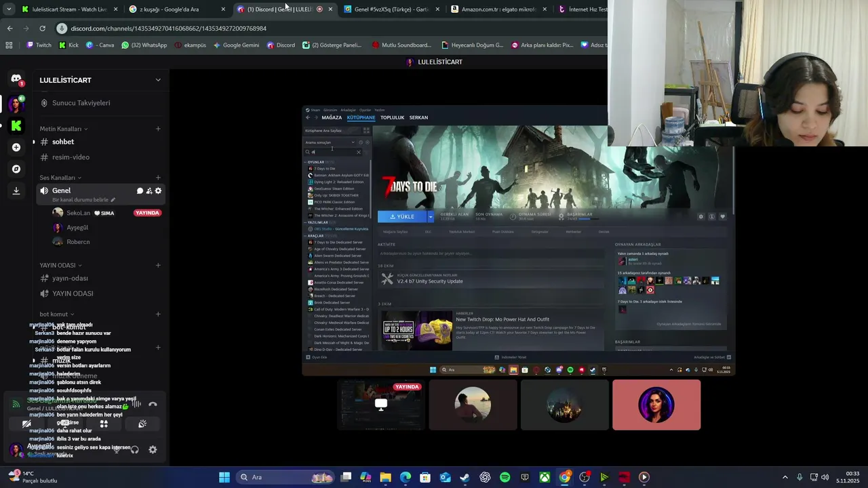The width and height of the screenshot is (868, 488).
Task: Click the blue YÜKLE install button
Action: 402,216
